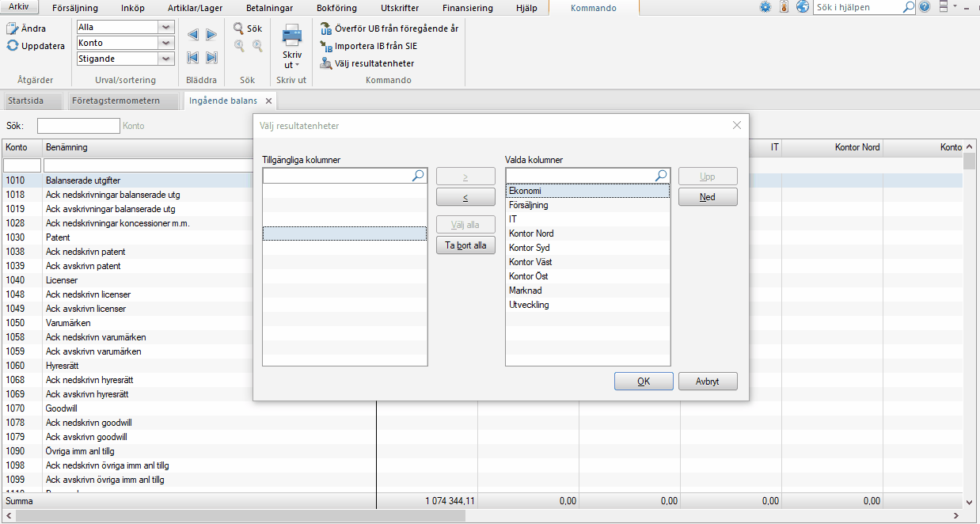Click Ta bort alla button
The height and width of the screenshot is (524, 980).
(465, 245)
